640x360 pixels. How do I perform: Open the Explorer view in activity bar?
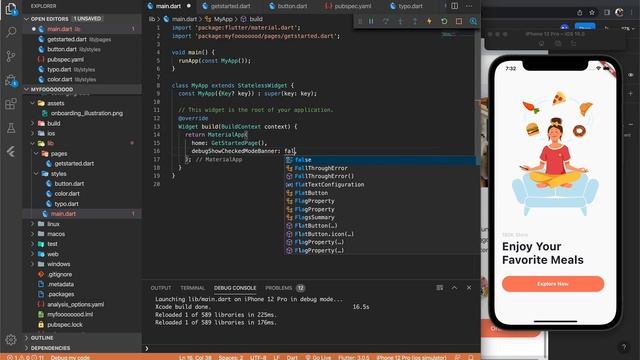coord(11,9)
